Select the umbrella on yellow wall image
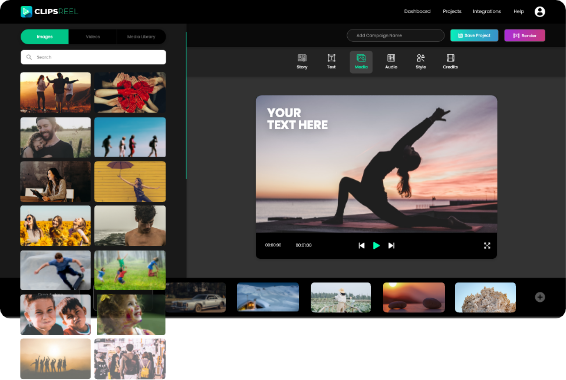Screen dimensions: 566x380 (x=130, y=182)
